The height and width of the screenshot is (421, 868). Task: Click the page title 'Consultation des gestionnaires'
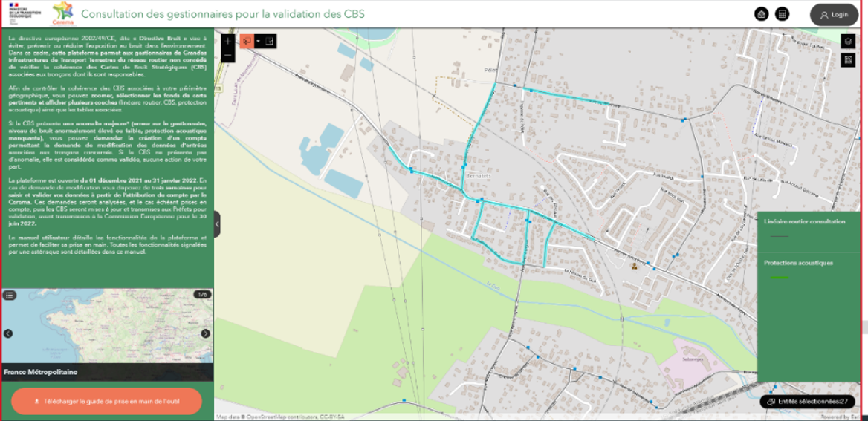click(x=222, y=14)
